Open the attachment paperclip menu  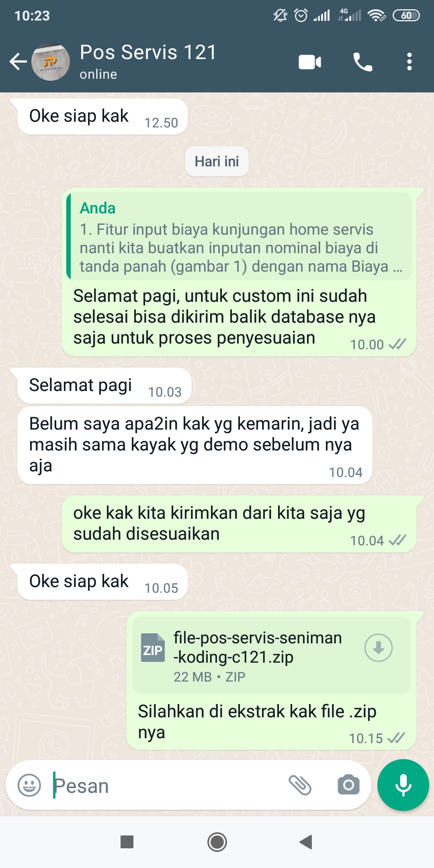(300, 785)
